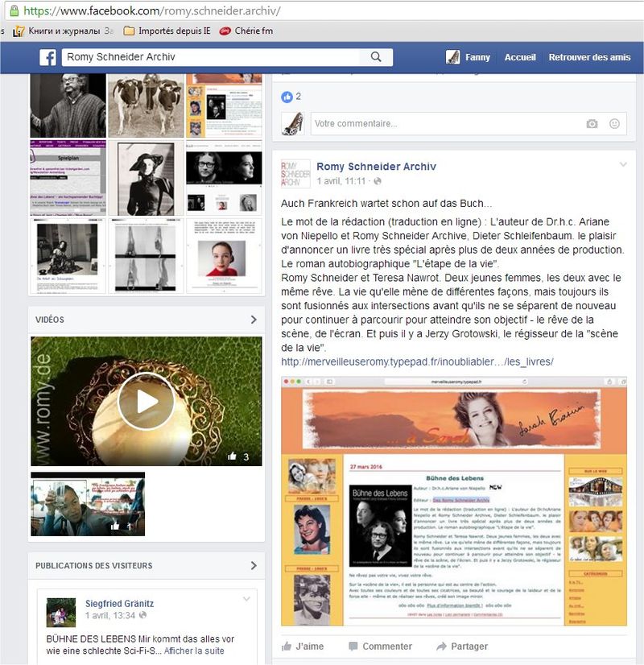Open the emoji smiley picker
Viewport: 644px width, 665px height.
pos(614,123)
